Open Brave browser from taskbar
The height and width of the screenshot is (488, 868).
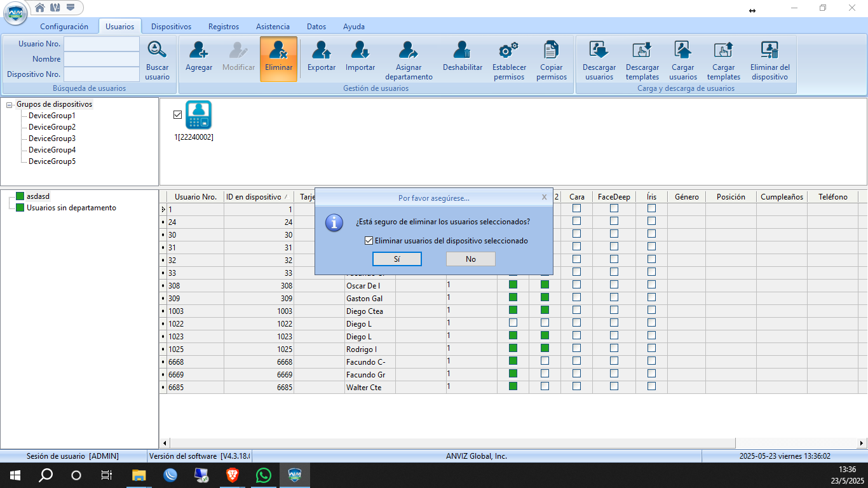click(x=233, y=475)
